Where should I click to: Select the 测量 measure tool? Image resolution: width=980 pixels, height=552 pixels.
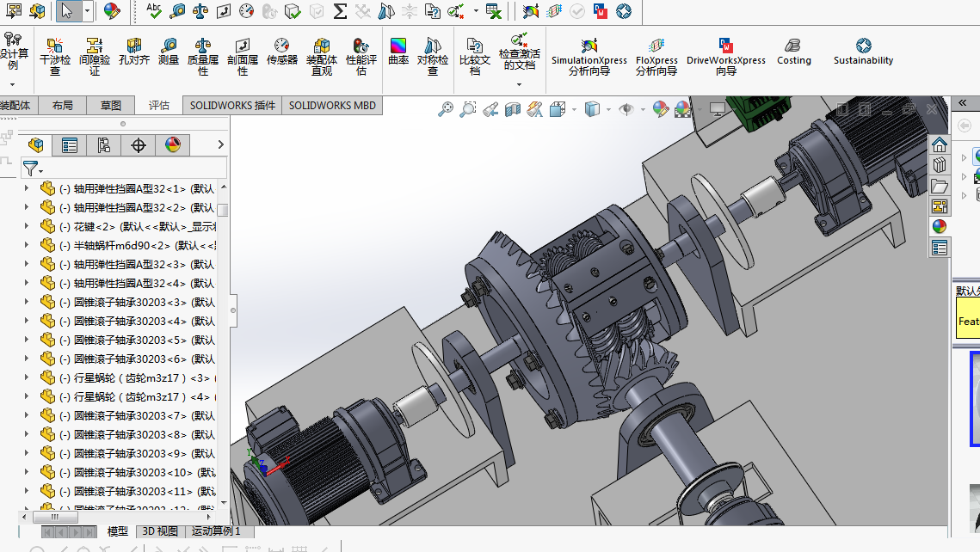tap(168, 52)
